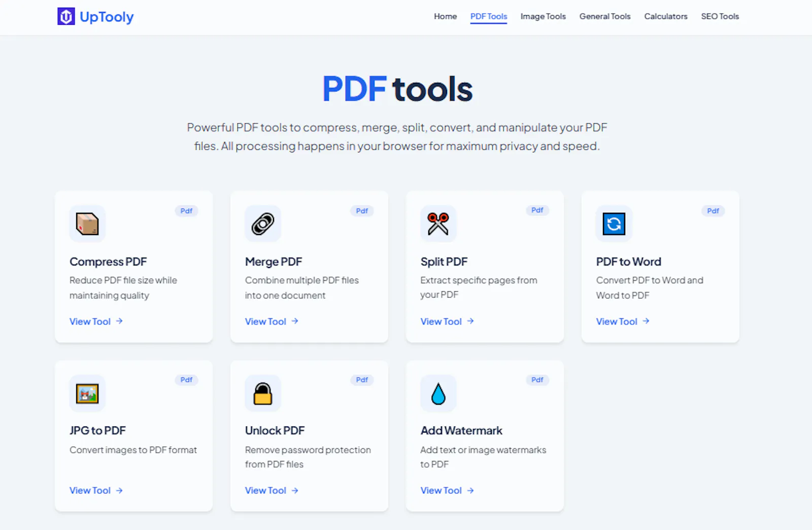Viewport: 812px width, 530px height.
Task: Click the Pdf tag on Add Watermark card
Action: click(x=537, y=380)
